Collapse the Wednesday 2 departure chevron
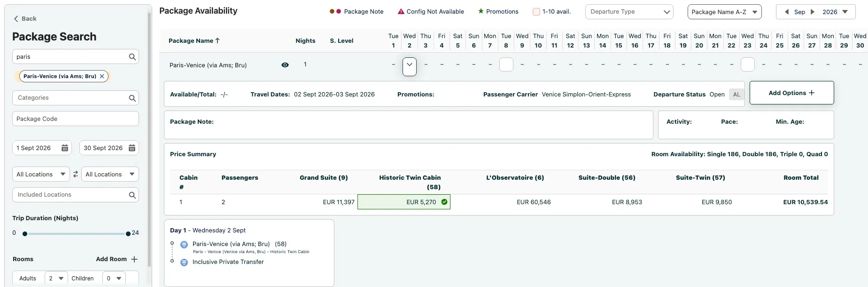Image resolution: width=868 pixels, height=287 pixels. [x=410, y=65]
